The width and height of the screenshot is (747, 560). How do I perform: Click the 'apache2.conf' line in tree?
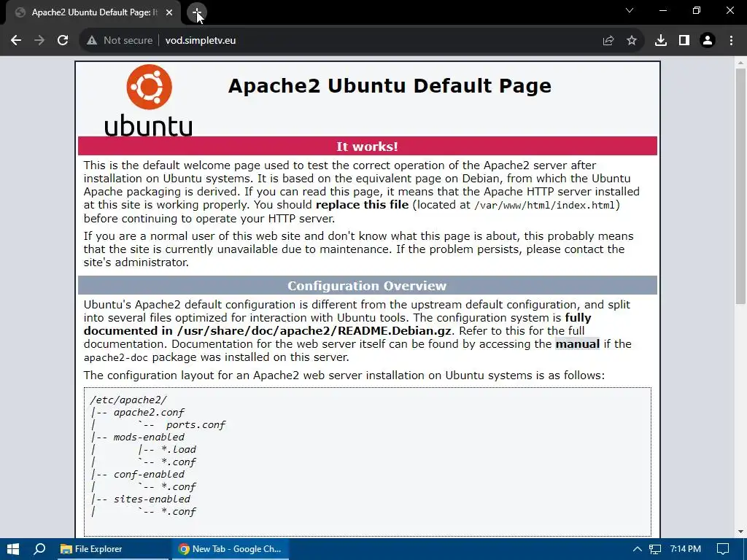coord(149,413)
